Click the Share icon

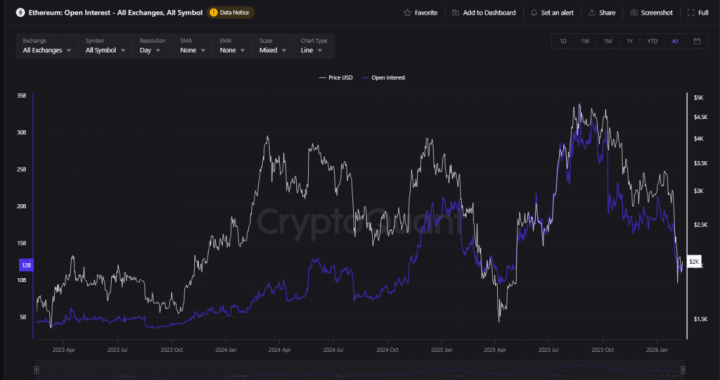click(x=592, y=13)
